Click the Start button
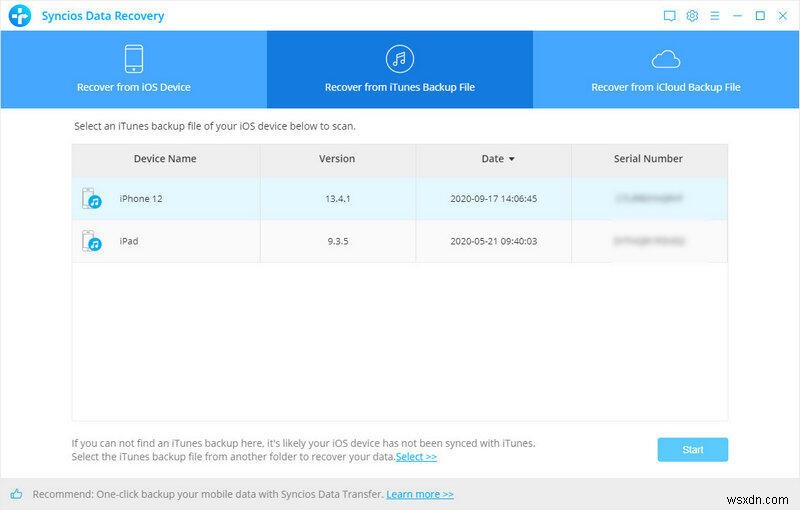This screenshot has width=800, height=510. [x=692, y=450]
